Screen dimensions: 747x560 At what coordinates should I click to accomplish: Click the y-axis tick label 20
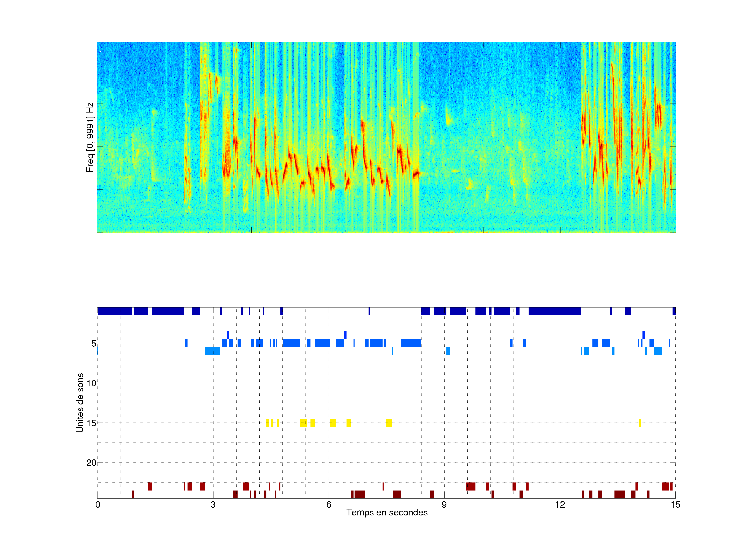91,463
